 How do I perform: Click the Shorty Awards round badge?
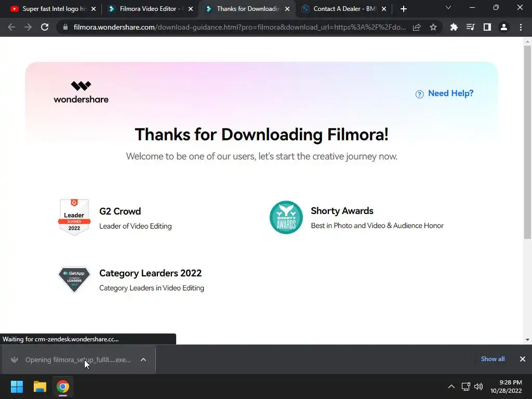pyautogui.click(x=286, y=217)
